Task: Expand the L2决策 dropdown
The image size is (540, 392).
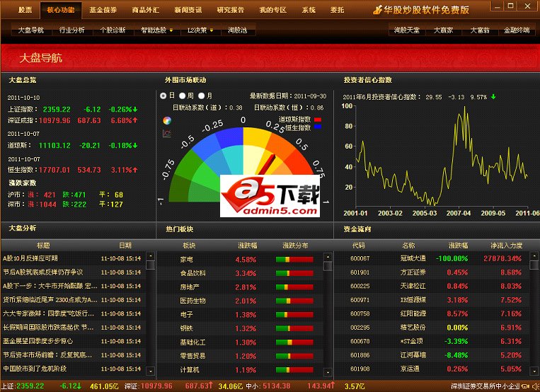Action: (x=212, y=30)
